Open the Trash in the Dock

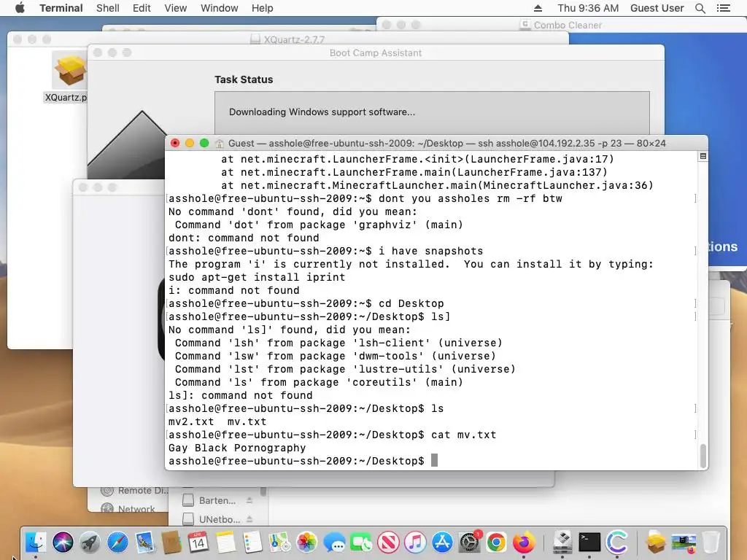(x=711, y=542)
